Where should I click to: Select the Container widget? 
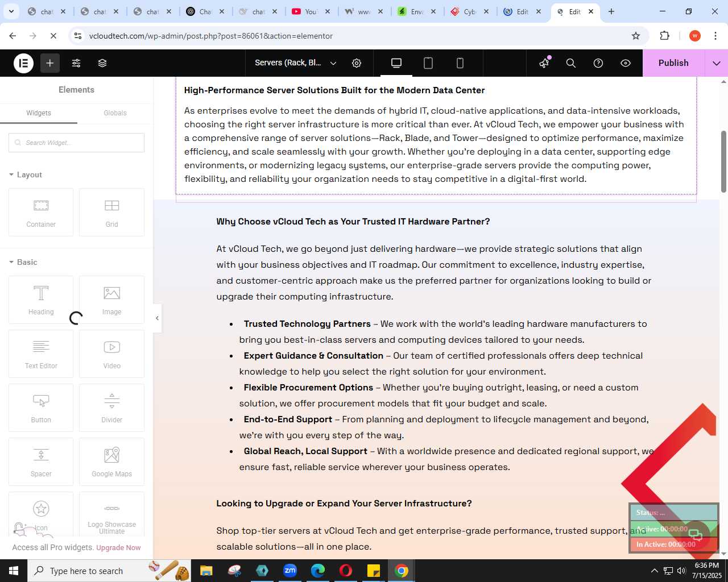(x=41, y=212)
